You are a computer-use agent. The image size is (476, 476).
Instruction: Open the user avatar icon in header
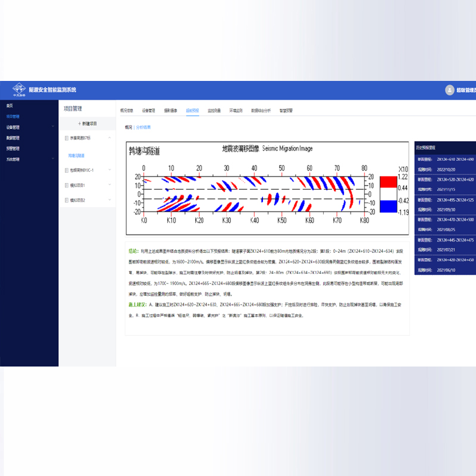click(450, 90)
